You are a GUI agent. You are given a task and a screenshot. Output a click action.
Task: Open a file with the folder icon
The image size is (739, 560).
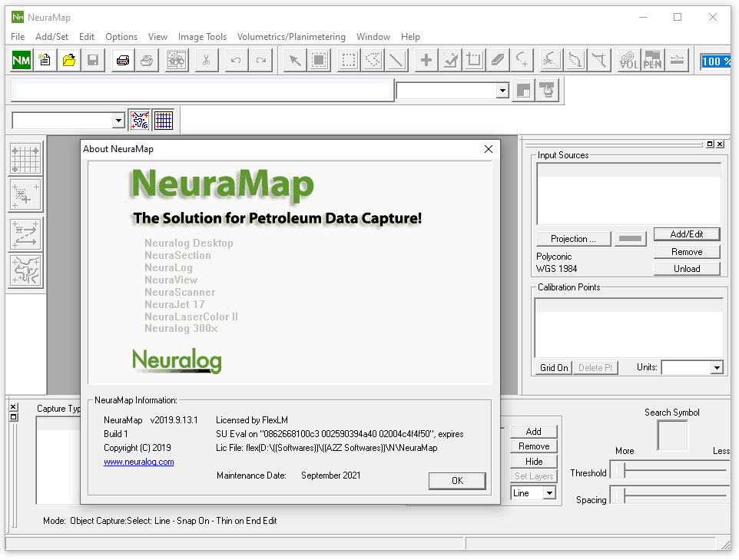[68, 60]
